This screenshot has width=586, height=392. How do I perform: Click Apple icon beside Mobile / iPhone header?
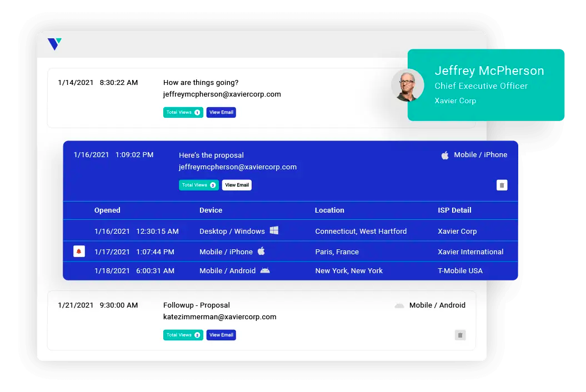445,155
